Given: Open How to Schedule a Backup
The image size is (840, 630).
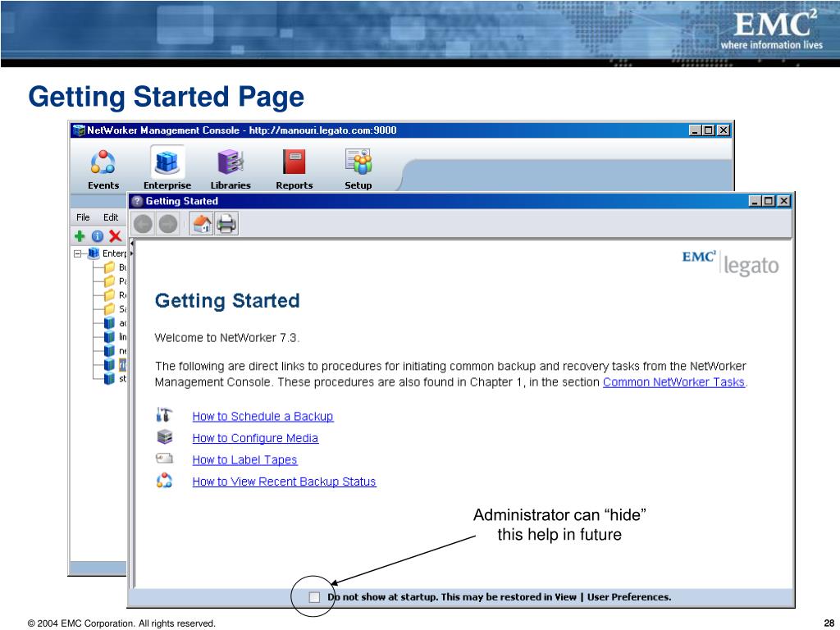Looking at the screenshot, I should [x=262, y=416].
